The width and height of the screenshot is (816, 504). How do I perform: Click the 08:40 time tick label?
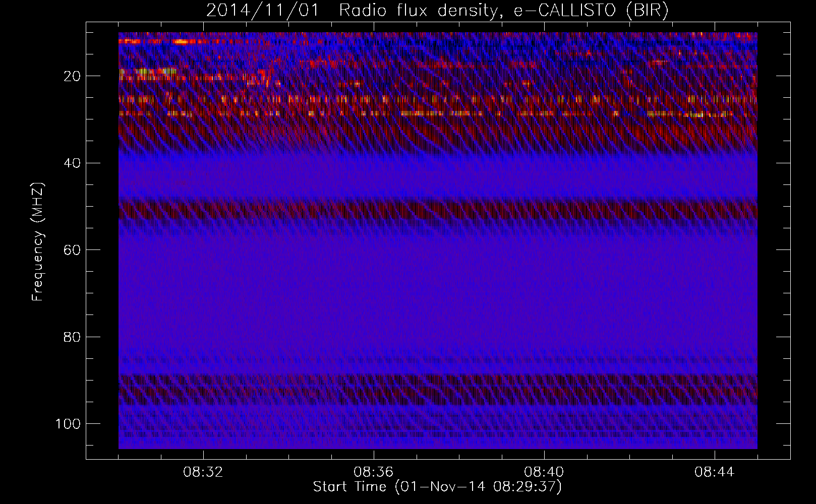click(x=544, y=472)
